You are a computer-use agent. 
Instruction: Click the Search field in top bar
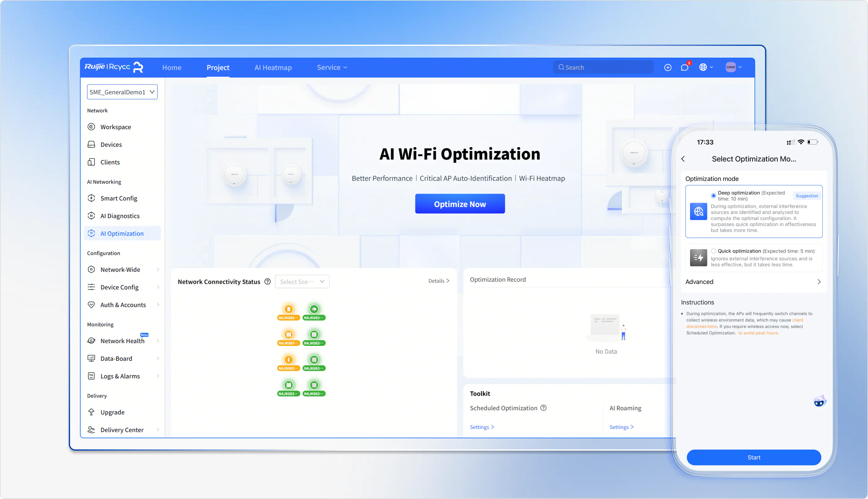click(x=603, y=68)
